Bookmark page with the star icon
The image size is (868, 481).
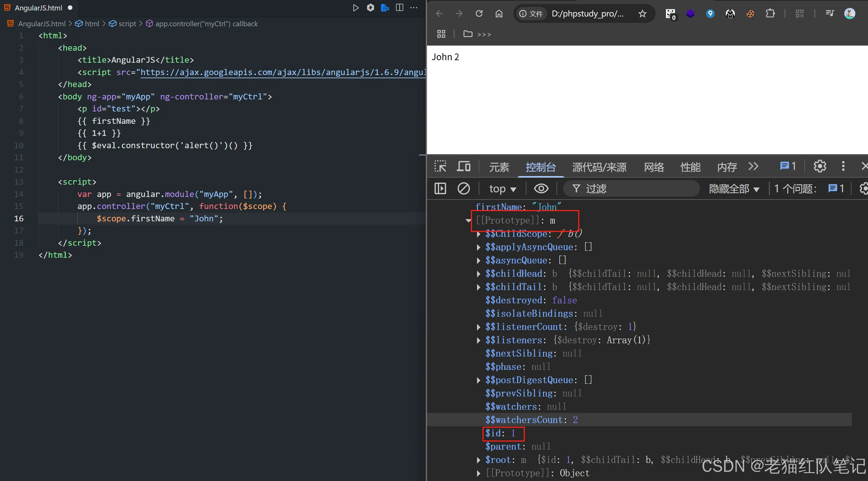642,14
